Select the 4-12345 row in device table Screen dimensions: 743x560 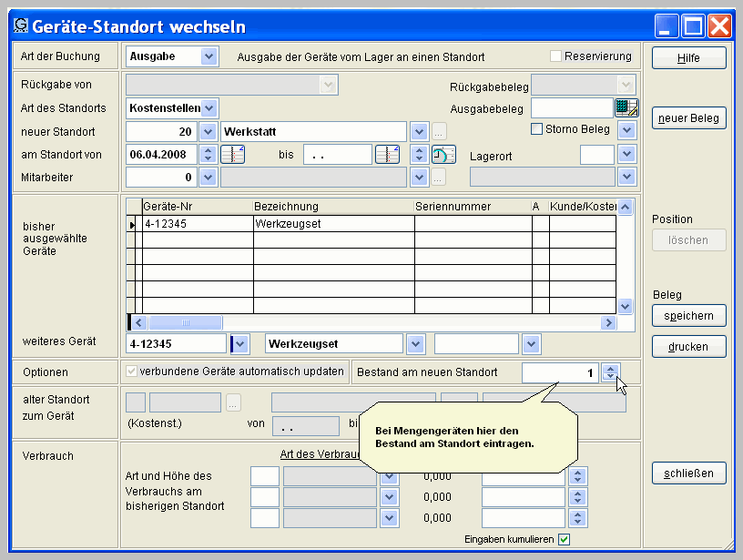coord(196,223)
